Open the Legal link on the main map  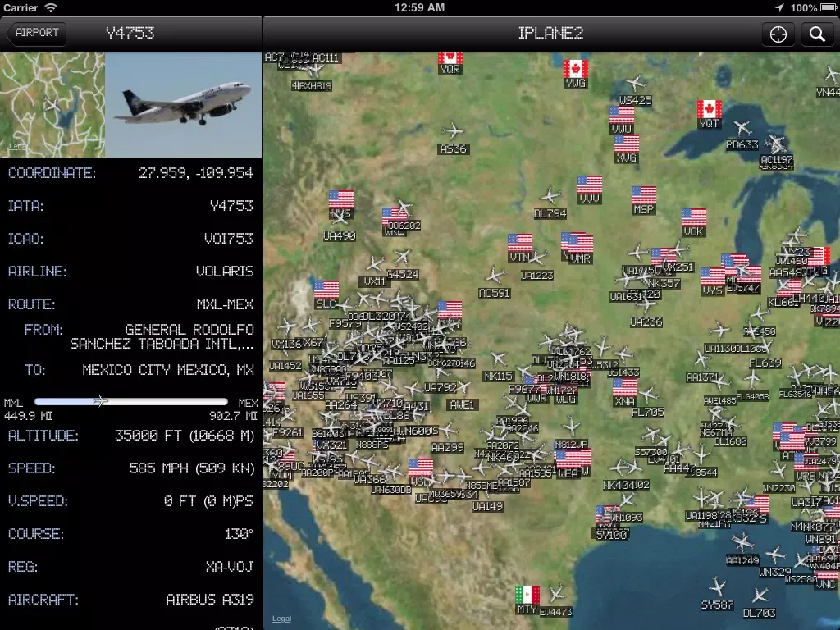(282, 619)
